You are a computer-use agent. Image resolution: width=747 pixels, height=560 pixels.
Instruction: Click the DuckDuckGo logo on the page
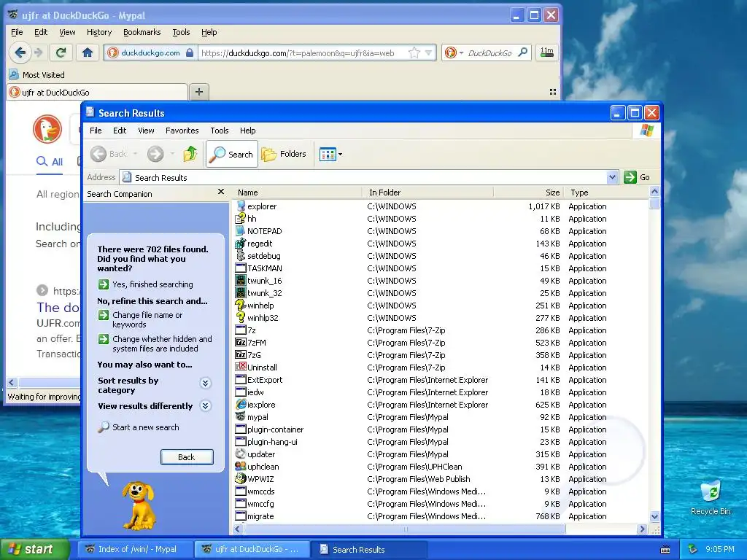47,128
